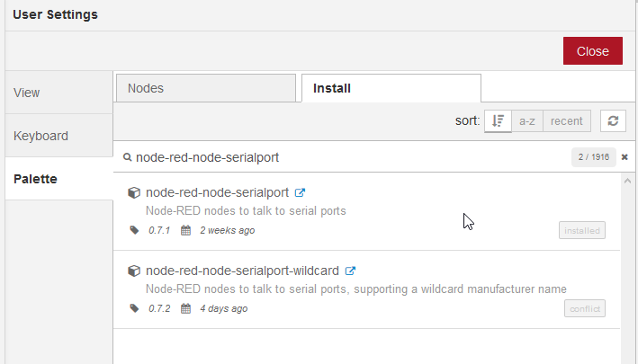The image size is (638, 364).
Task: Open the Keyboard settings section
Action: pos(59,136)
